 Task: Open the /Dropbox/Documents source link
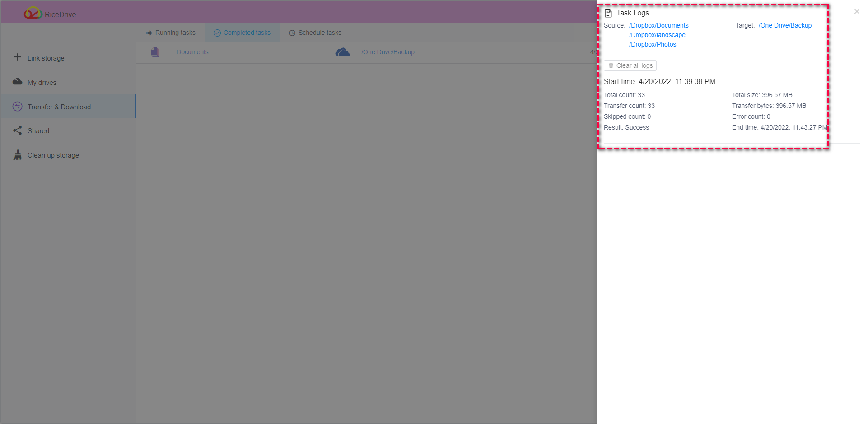tap(658, 25)
